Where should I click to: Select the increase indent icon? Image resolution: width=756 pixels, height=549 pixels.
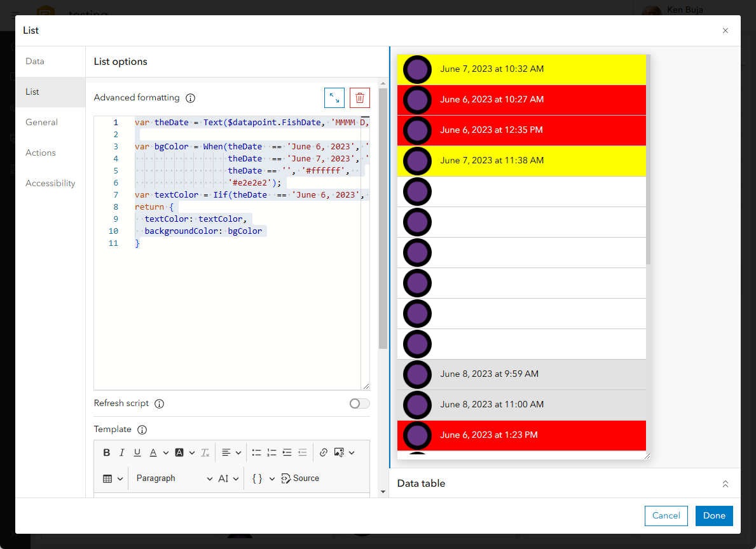pyautogui.click(x=287, y=452)
